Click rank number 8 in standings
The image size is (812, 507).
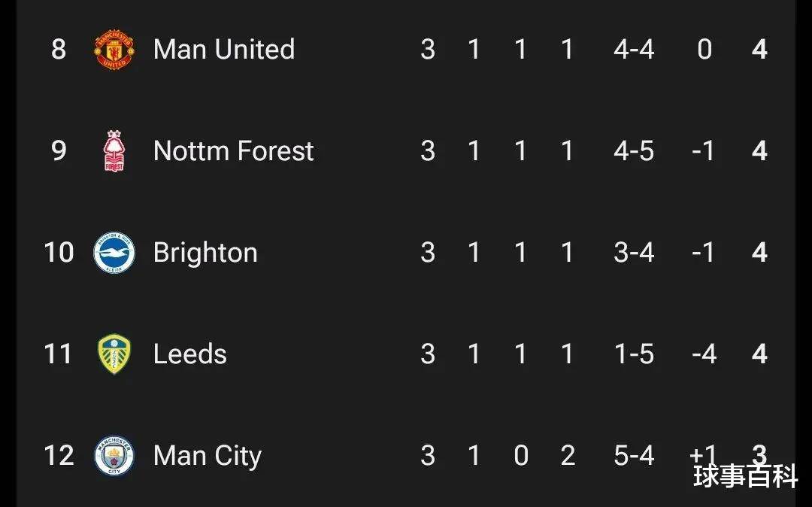tap(59, 50)
